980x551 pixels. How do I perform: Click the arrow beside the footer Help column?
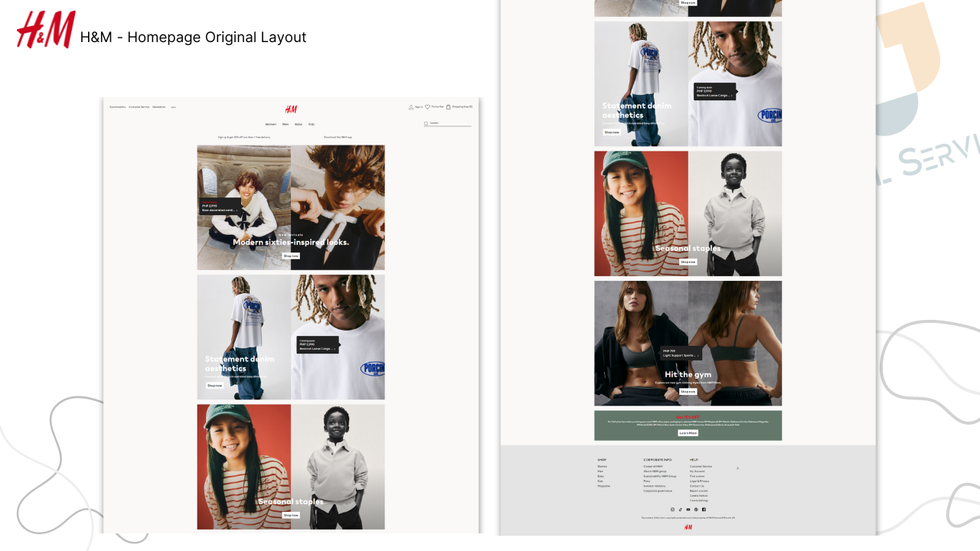point(737,468)
